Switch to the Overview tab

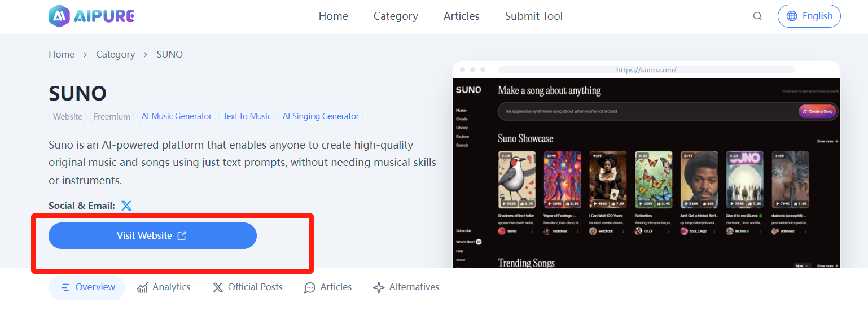[87, 287]
